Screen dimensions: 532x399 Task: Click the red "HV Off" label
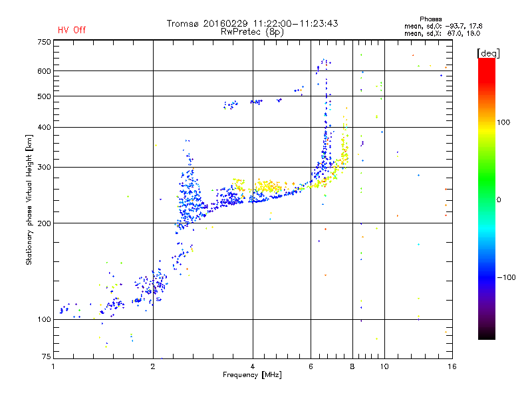coord(72,30)
